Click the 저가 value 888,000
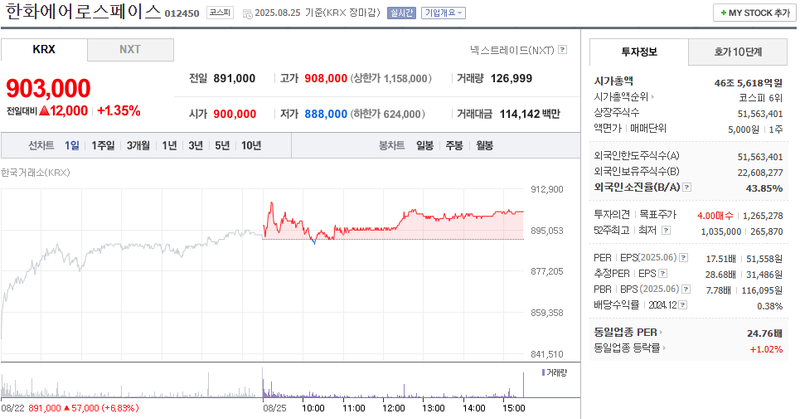Image resolution: width=800 pixels, height=419 pixels. click(326, 114)
